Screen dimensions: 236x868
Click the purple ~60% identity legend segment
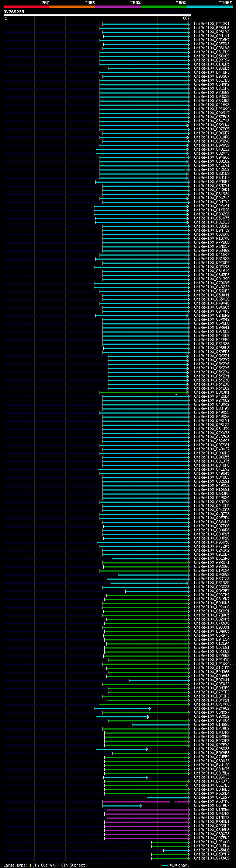click(x=118, y=7)
